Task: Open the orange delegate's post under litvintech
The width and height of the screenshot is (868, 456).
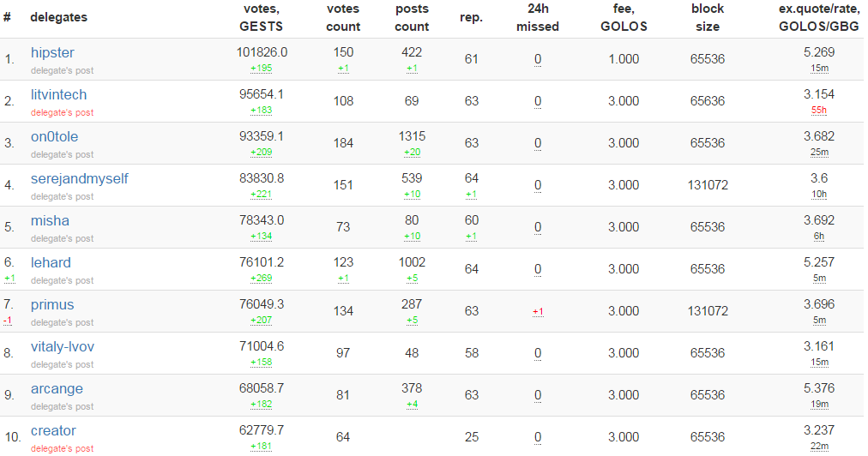Action: [x=62, y=112]
